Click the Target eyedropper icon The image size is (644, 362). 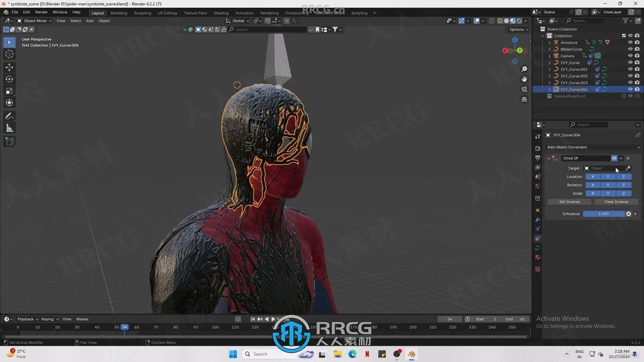pos(628,168)
